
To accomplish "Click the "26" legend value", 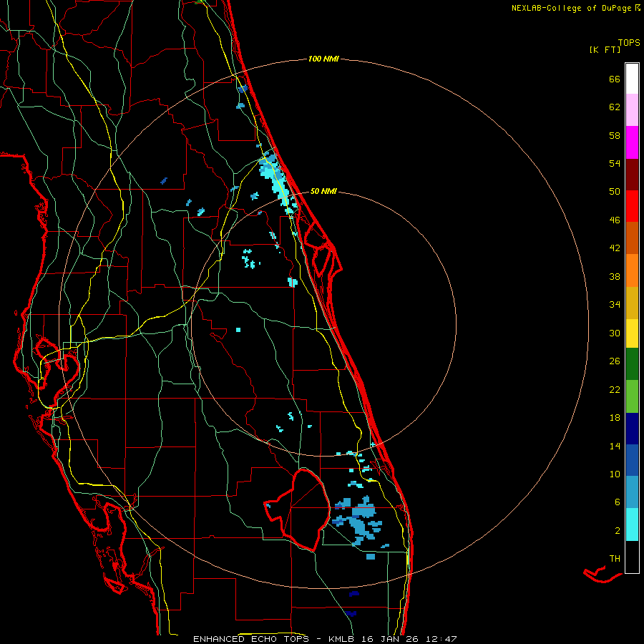I will [x=615, y=361].
